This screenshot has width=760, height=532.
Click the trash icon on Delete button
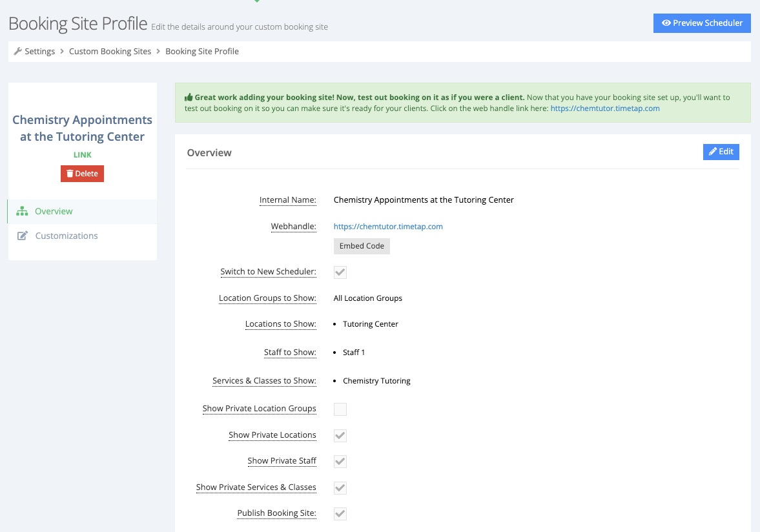[70, 174]
